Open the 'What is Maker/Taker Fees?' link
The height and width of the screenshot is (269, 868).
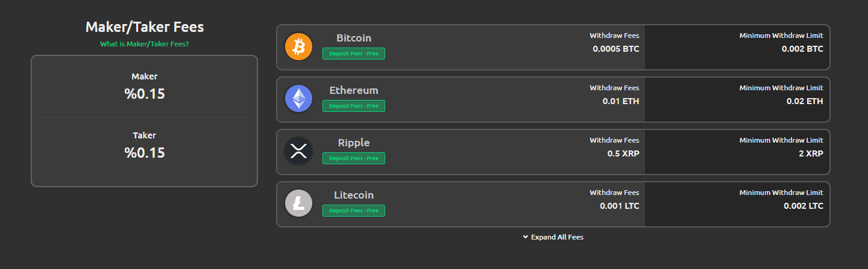[x=145, y=44]
